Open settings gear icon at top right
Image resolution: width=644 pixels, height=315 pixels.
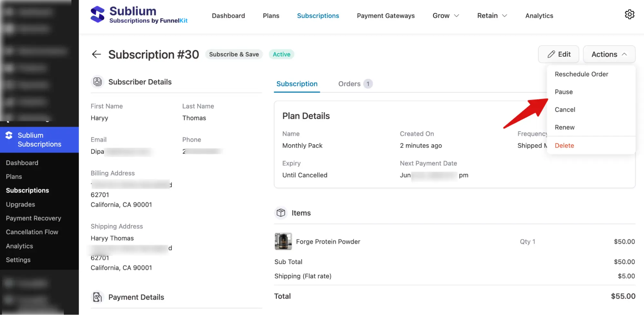[630, 14]
